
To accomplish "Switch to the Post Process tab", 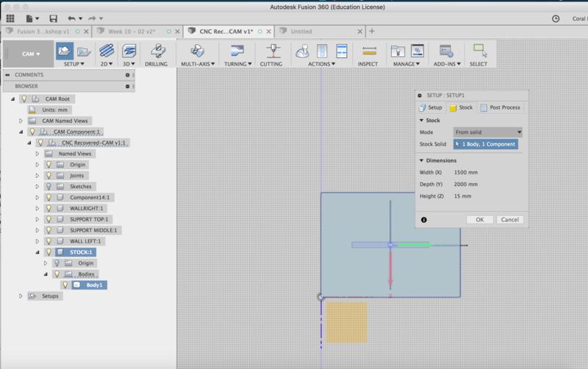I will (x=501, y=107).
